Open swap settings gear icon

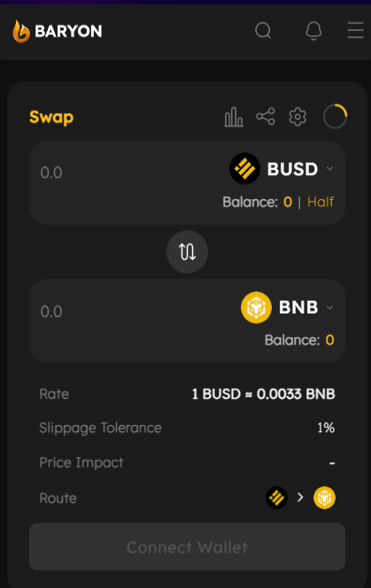click(x=298, y=117)
